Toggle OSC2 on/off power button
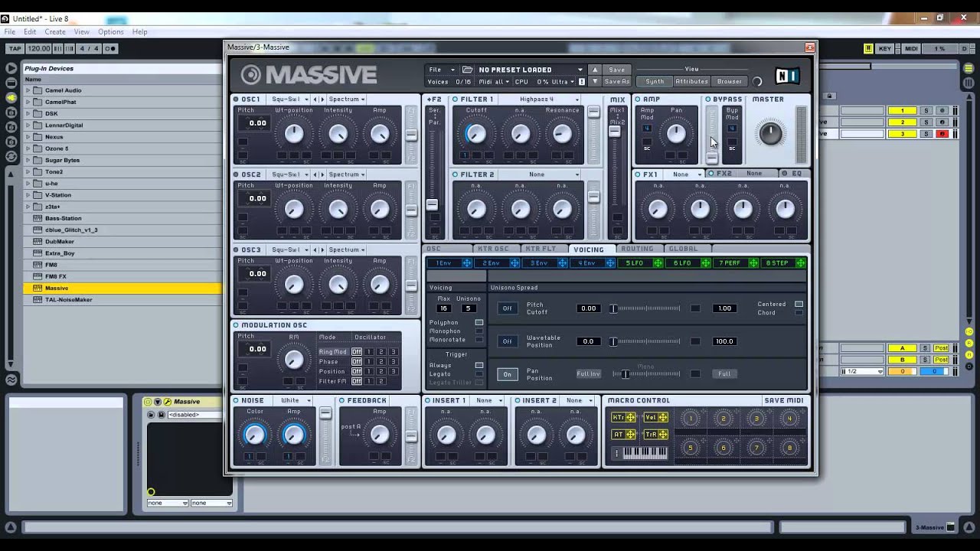The height and width of the screenshot is (551, 980). click(236, 174)
